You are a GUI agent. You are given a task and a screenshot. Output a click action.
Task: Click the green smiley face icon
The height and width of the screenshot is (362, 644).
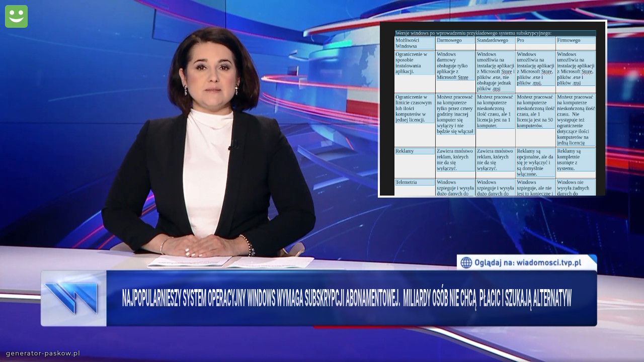pos(16,16)
